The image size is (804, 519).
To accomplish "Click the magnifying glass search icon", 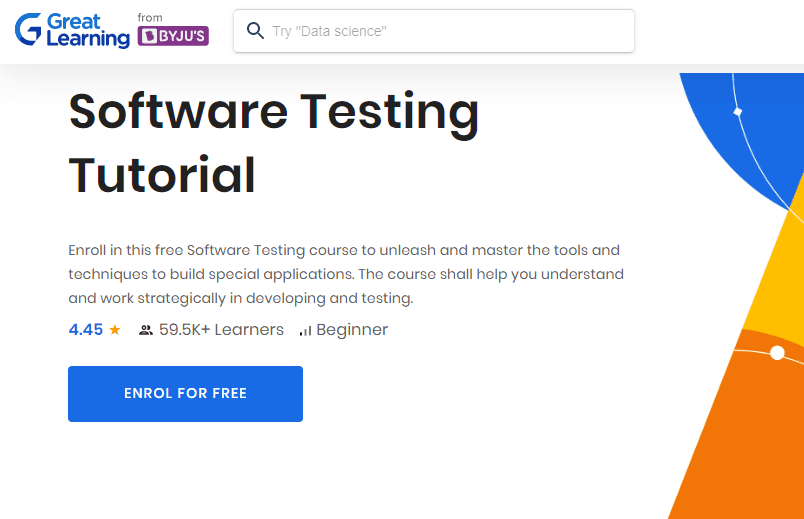I will 255,31.
